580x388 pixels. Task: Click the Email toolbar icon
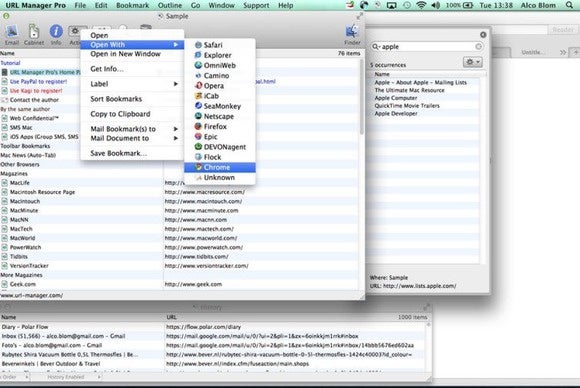(11, 32)
